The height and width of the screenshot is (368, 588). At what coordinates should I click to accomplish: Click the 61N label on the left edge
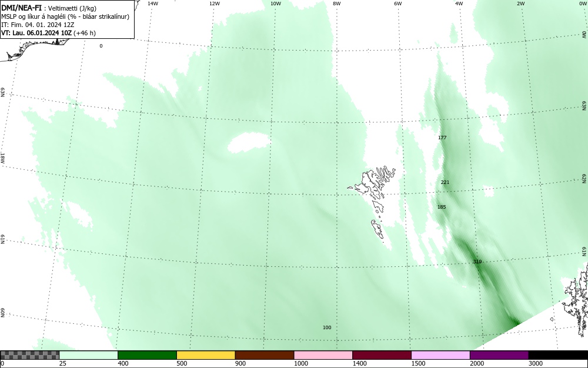click(x=2, y=239)
